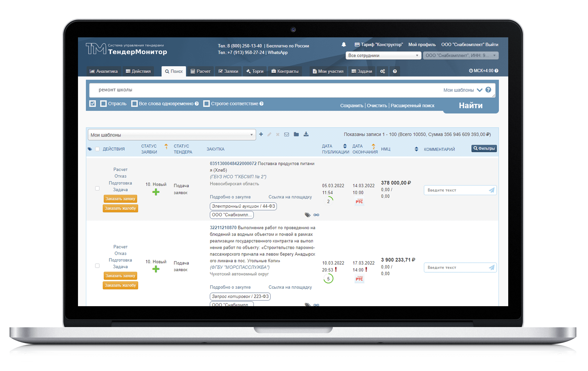Enable the Отрасль checkbox
588x371 pixels.
point(103,104)
